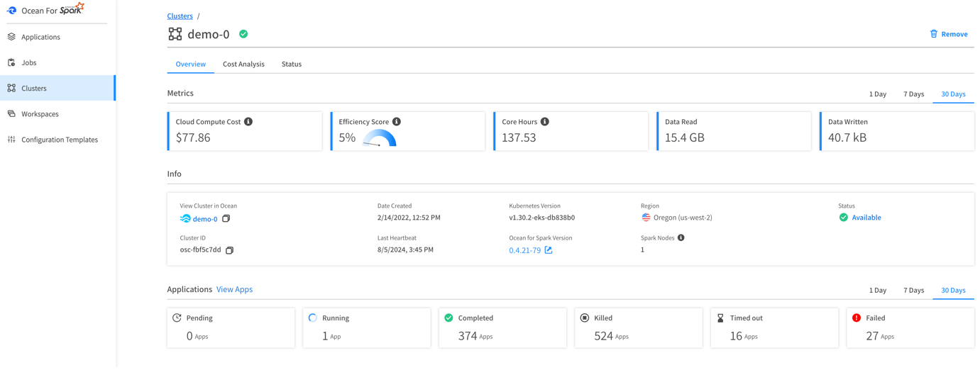This screenshot has width=980, height=370.
Task: Click the 40.7 kB data written value
Action: click(x=847, y=138)
